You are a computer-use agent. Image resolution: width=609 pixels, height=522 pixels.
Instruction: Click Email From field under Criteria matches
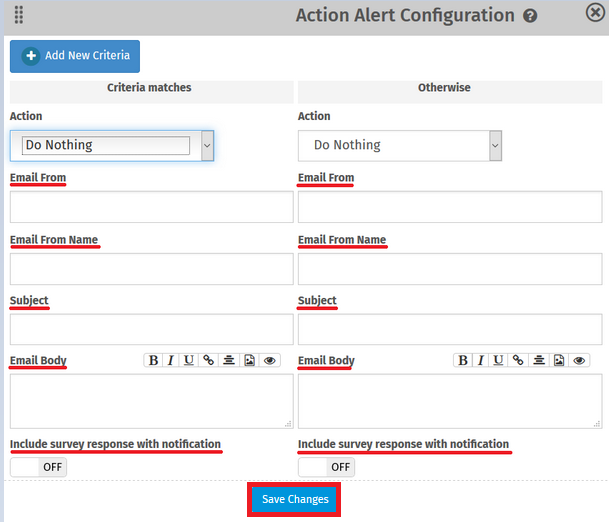click(x=151, y=207)
